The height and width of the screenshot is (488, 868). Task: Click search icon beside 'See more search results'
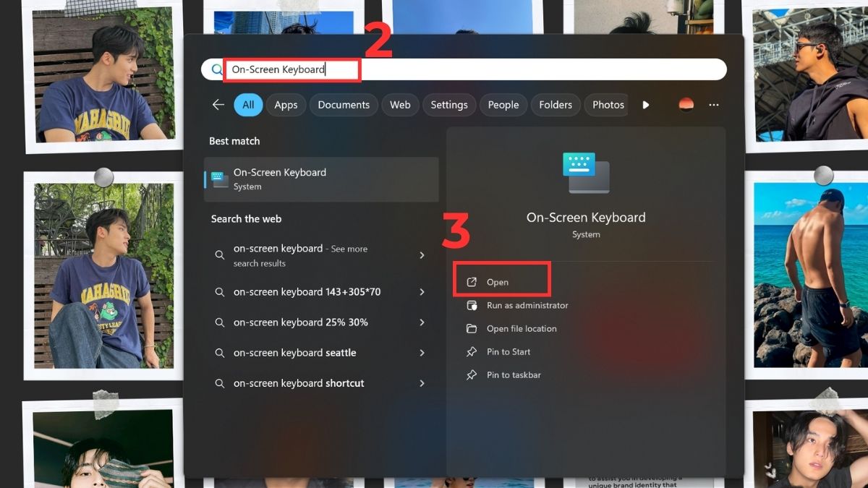tap(219, 255)
